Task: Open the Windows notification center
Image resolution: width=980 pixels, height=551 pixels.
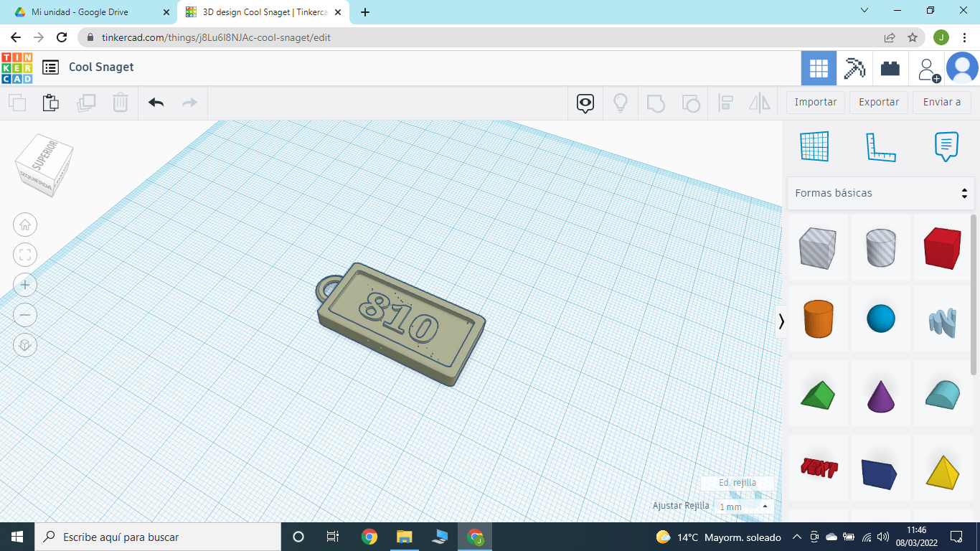Action: tap(956, 537)
